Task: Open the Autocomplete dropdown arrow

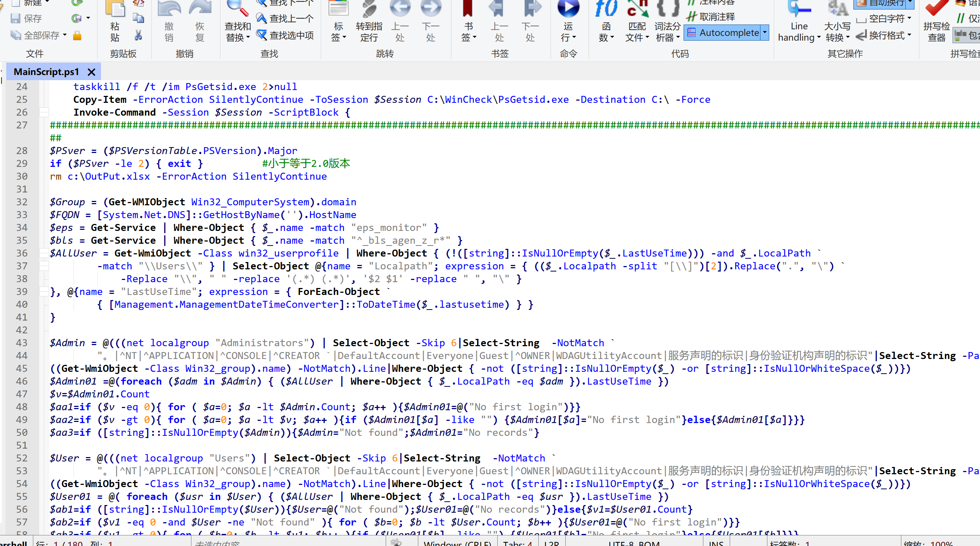Action: 765,33
